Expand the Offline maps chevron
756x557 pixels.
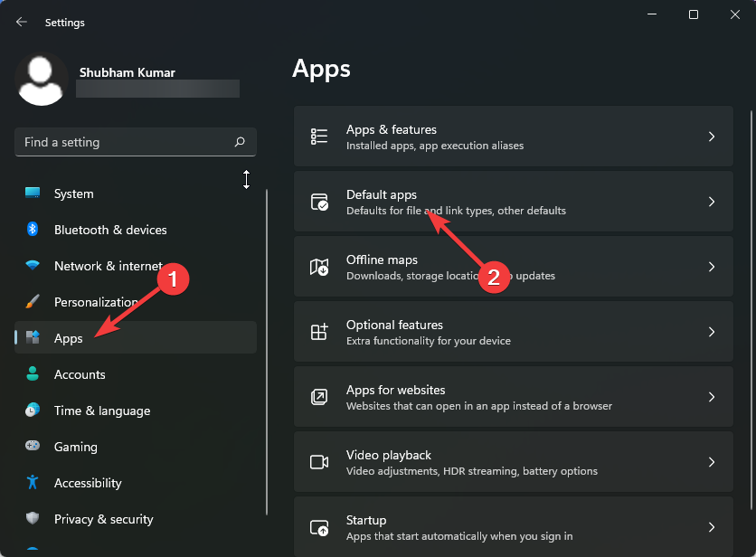coord(712,267)
